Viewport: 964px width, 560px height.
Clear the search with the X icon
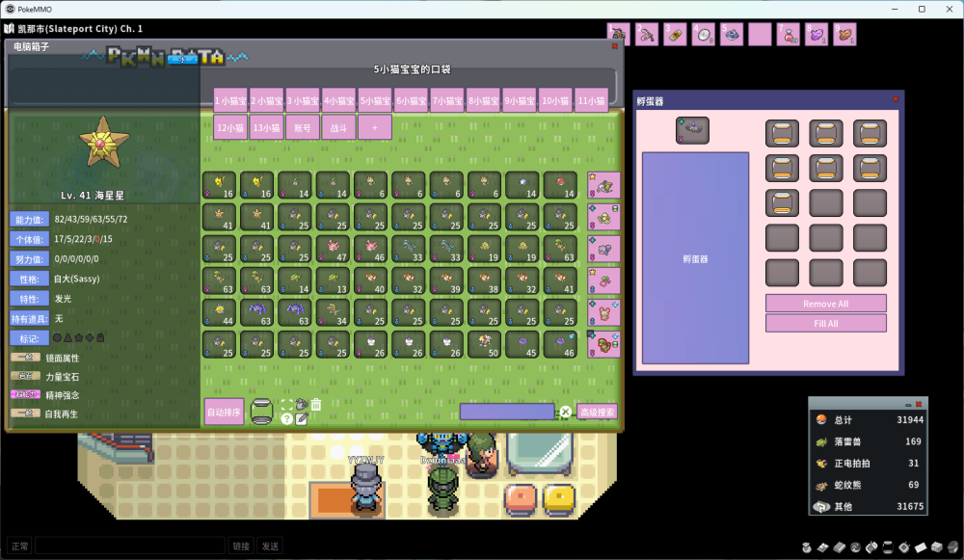(566, 413)
